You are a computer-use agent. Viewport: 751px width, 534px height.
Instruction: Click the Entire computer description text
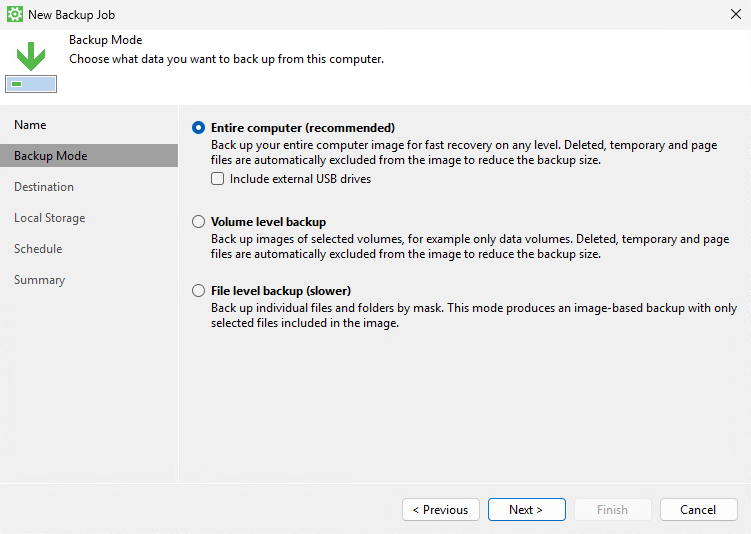tap(464, 152)
